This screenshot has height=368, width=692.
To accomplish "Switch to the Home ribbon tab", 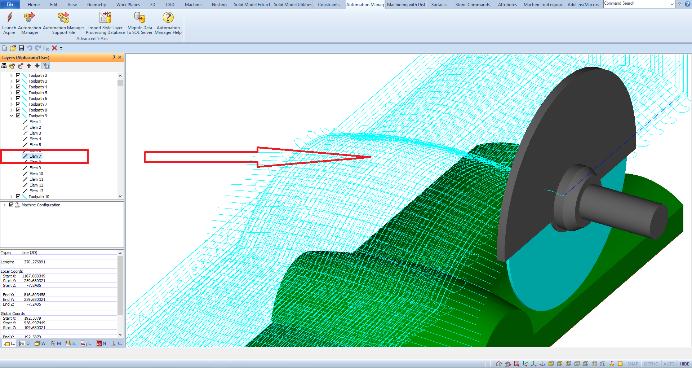I will (x=34, y=4).
